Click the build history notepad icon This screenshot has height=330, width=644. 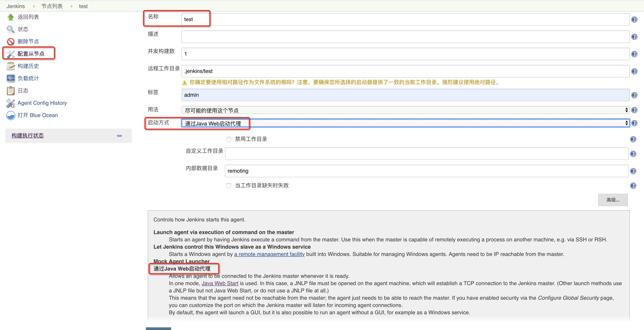(x=11, y=66)
